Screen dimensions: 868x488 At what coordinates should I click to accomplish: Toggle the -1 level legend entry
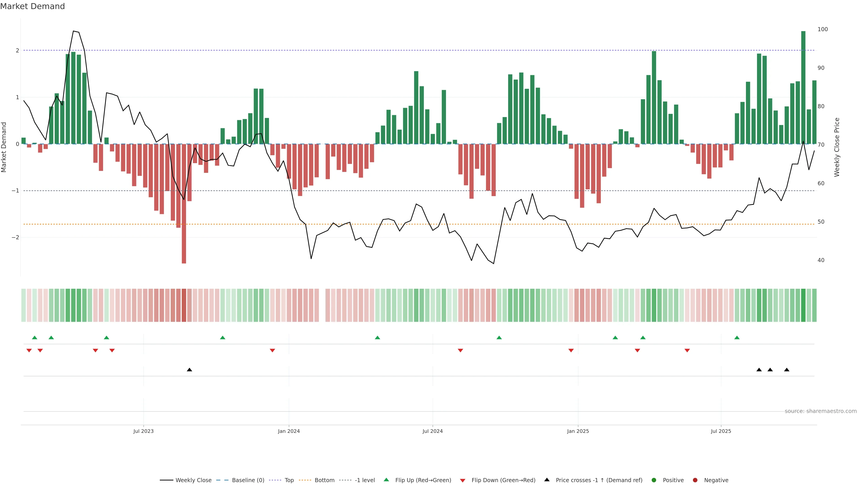click(365, 480)
